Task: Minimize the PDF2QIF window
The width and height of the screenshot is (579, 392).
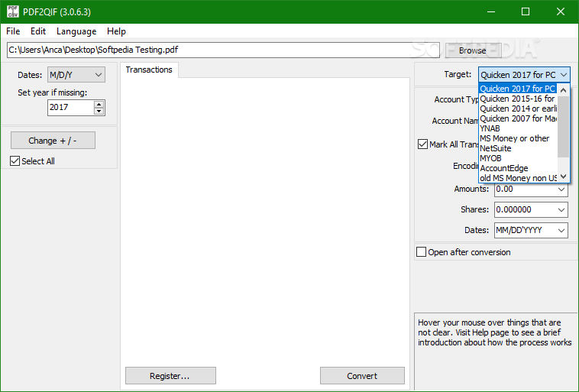Action: [x=491, y=11]
